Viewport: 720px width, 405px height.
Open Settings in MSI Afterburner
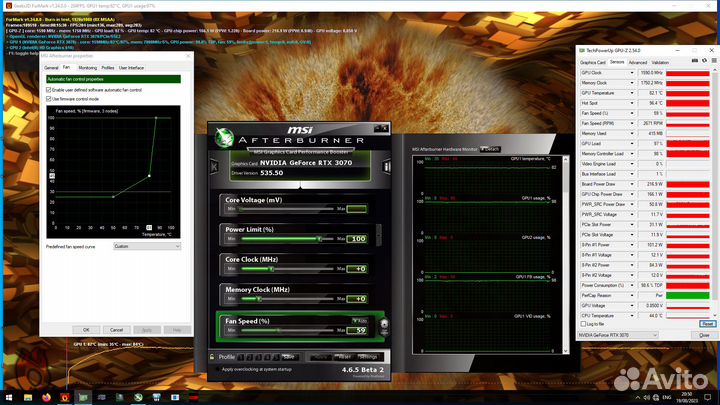tap(368, 357)
